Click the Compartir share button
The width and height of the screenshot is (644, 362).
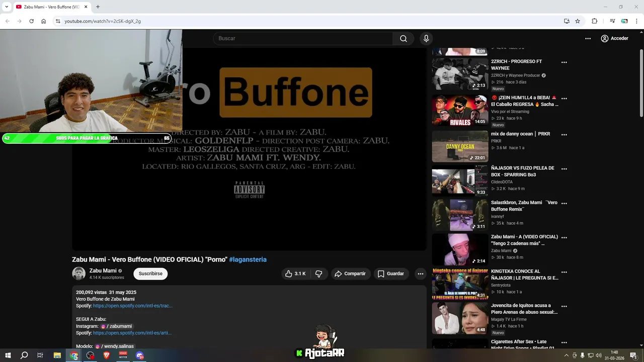tap(350, 274)
